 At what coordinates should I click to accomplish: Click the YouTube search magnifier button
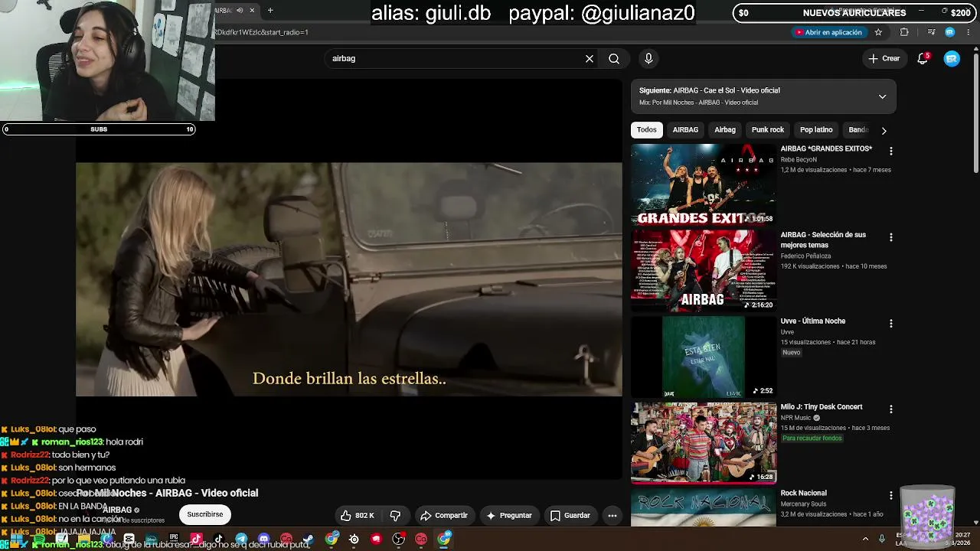614,58
